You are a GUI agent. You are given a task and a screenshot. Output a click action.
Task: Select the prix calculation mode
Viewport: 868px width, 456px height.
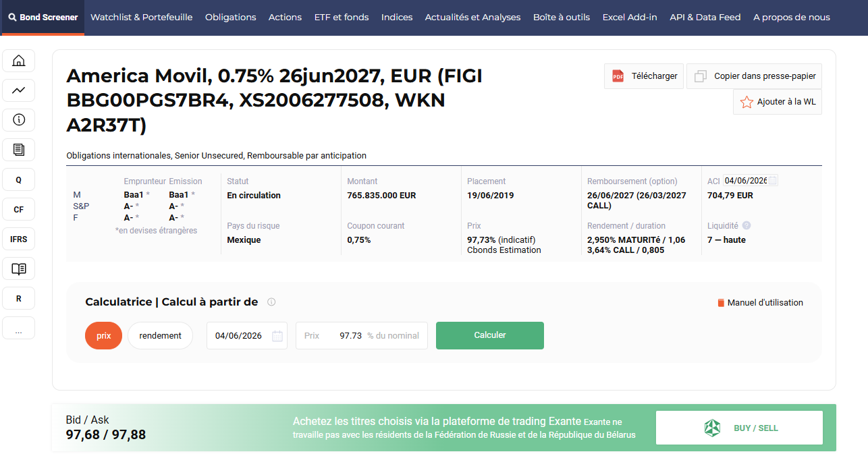click(103, 336)
